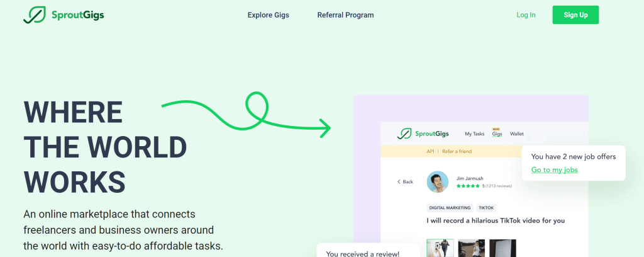Click Jim Jarmush's profile avatar
The image size is (644, 257).
[438, 181]
